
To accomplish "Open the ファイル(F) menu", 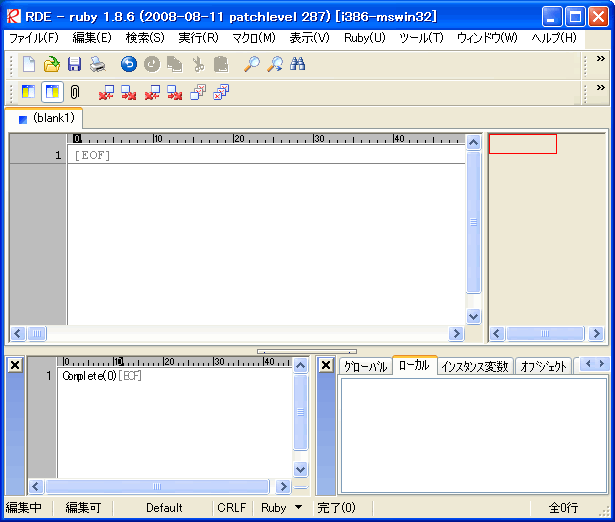I will (x=34, y=38).
